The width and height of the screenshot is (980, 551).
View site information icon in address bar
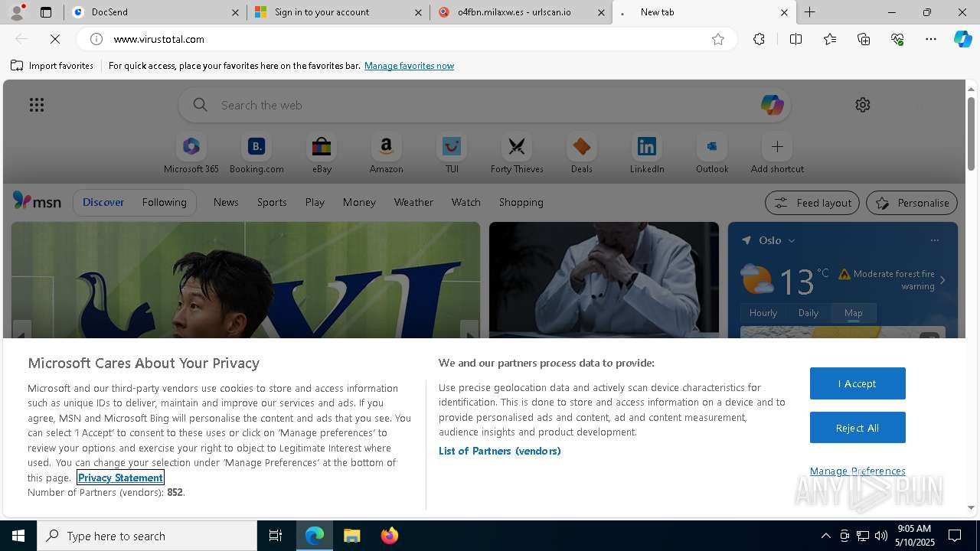coord(96,39)
